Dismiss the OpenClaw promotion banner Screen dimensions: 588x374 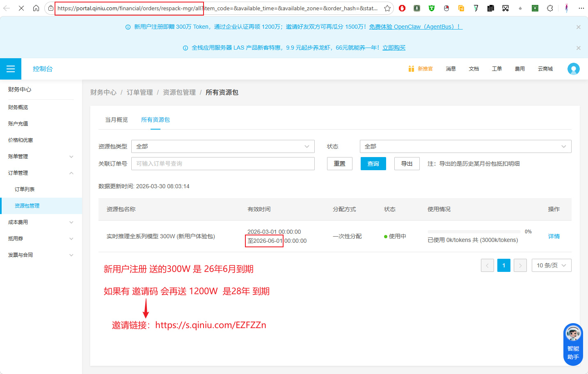tap(578, 27)
